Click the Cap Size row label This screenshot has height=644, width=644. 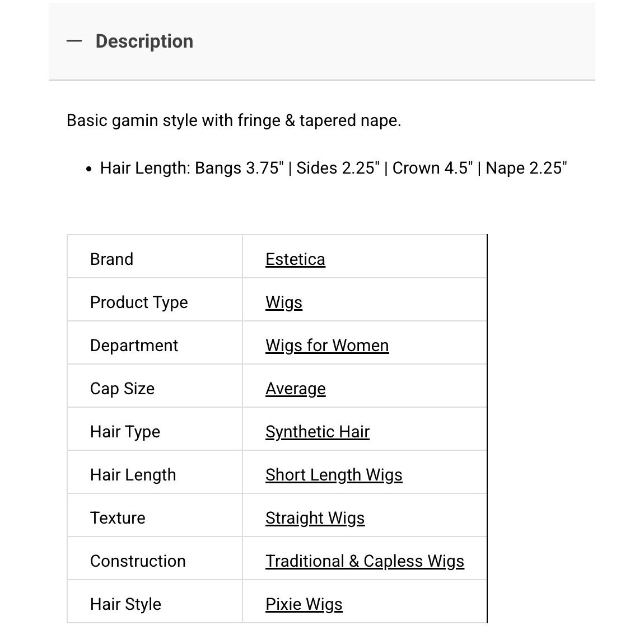[123, 389]
